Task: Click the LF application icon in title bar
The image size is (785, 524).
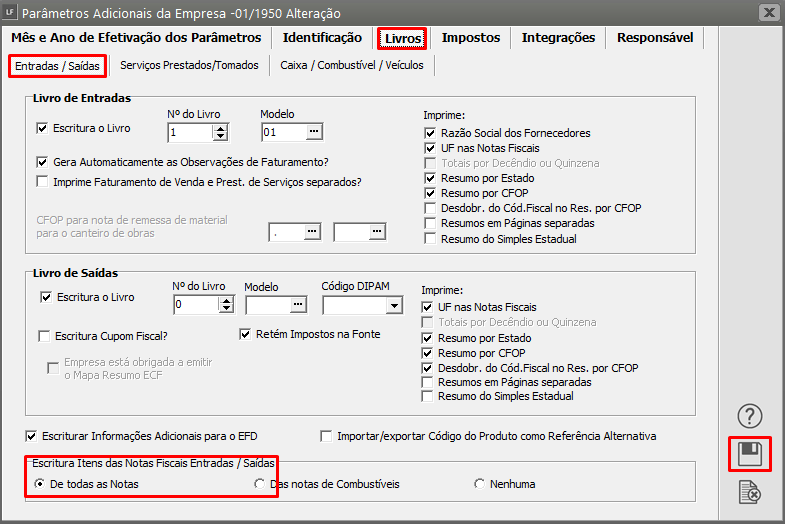Action: pyautogui.click(x=10, y=12)
